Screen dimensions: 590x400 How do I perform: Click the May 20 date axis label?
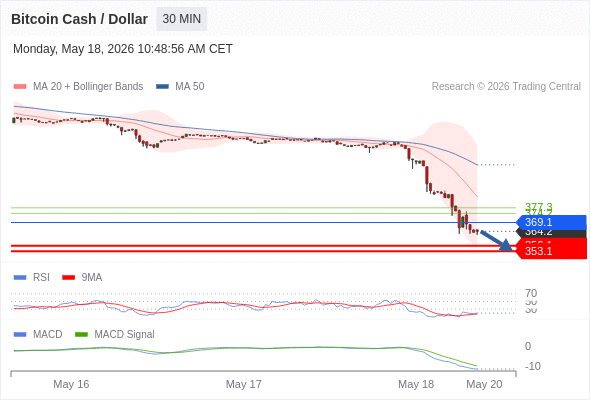coord(484,384)
